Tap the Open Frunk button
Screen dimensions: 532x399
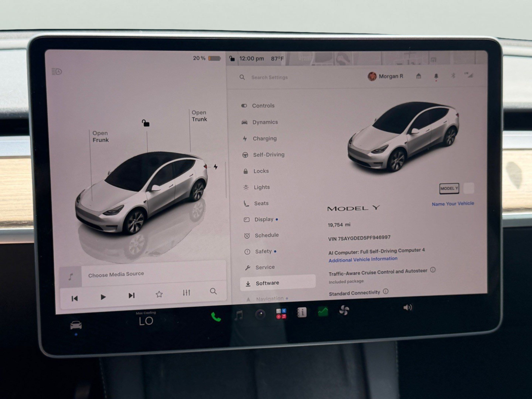(x=100, y=136)
